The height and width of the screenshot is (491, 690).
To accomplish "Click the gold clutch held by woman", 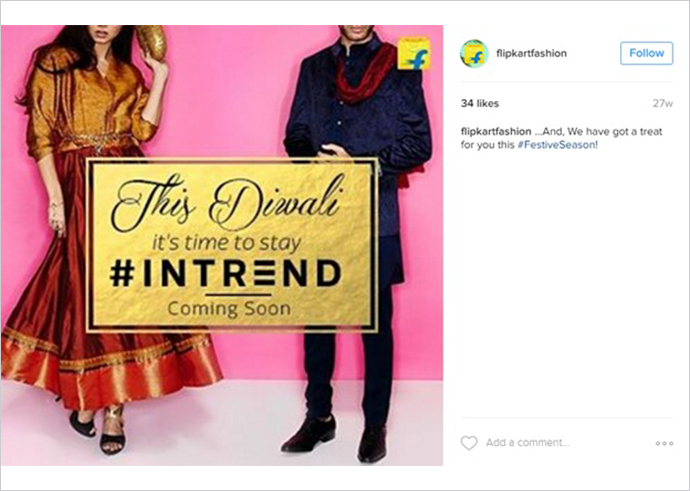I will pos(151,42).
